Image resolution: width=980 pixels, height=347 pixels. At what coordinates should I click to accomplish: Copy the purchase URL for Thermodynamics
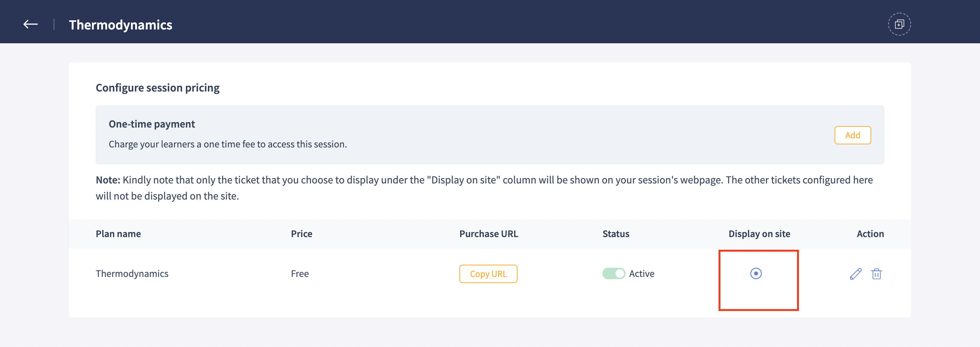[488, 274]
